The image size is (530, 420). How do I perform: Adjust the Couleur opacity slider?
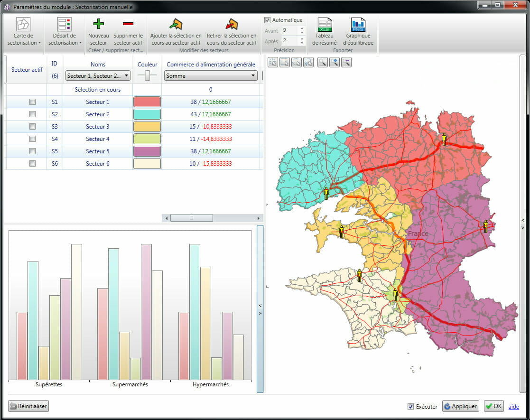[147, 75]
